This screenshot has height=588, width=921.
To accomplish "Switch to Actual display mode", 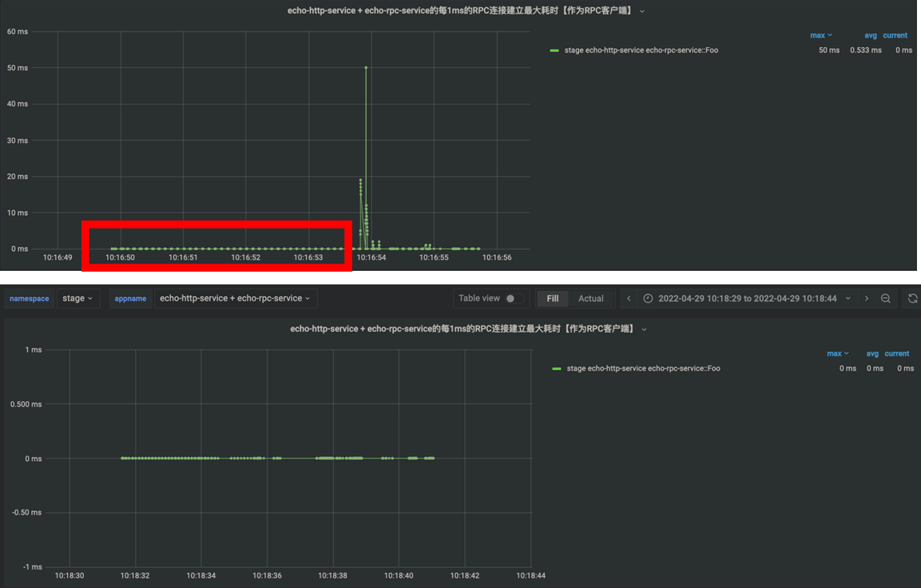I will coord(590,298).
